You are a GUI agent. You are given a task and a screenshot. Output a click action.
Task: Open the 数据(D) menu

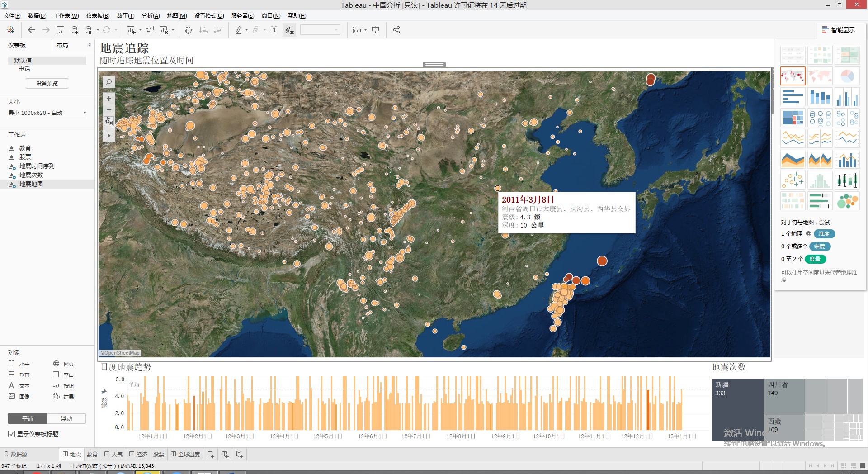pyautogui.click(x=37, y=16)
